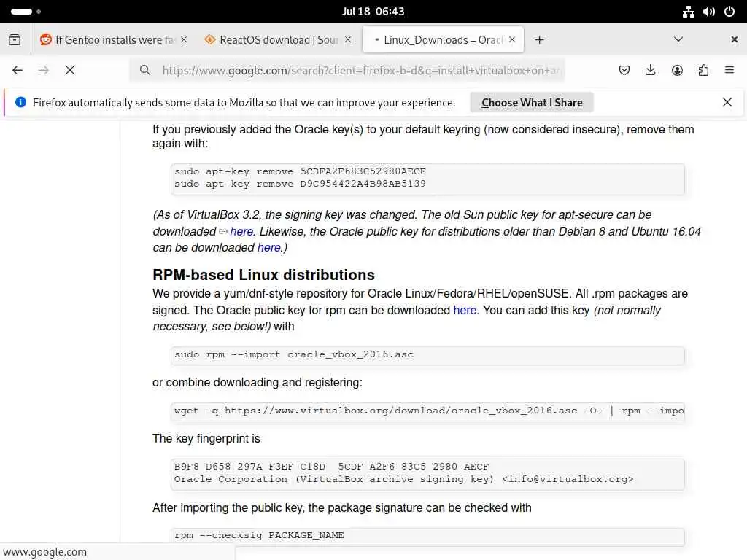Open the 'here' link after 'can be downloaded'
Viewport: 747px width, 560px height.
click(269, 248)
